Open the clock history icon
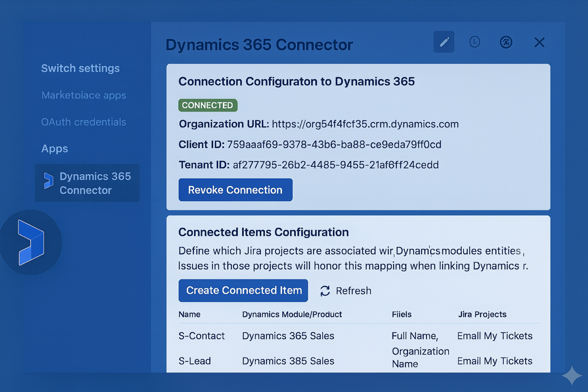 click(474, 42)
